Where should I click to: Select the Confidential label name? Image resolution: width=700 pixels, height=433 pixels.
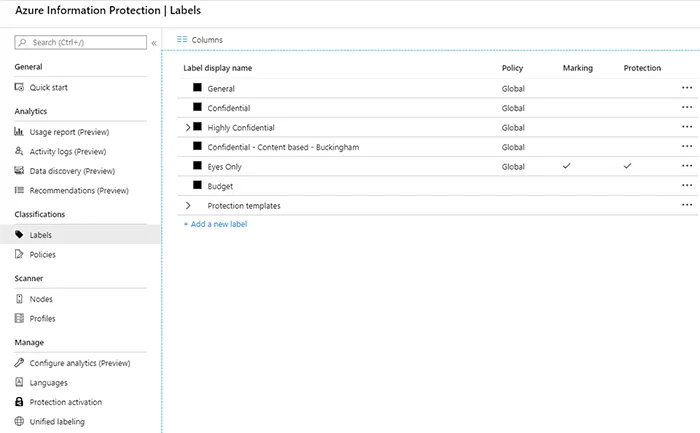click(x=229, y=108)
